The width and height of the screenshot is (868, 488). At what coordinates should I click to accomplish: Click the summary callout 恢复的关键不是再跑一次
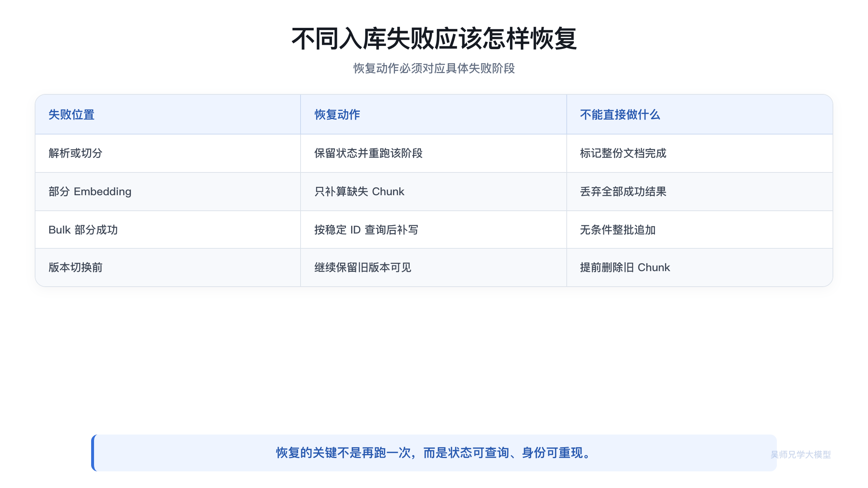(x=434, y=453)
